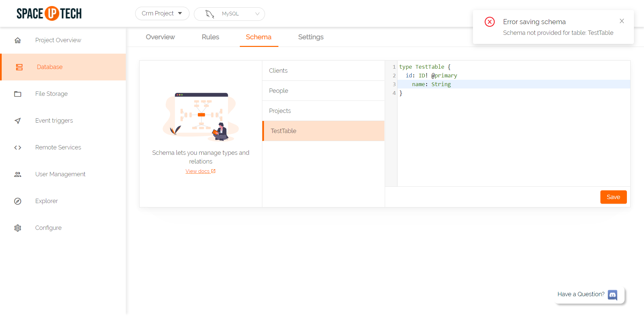Click the Configure gear icon
The width and height of the screenshot is (644, 316).
tap(18, 228)
